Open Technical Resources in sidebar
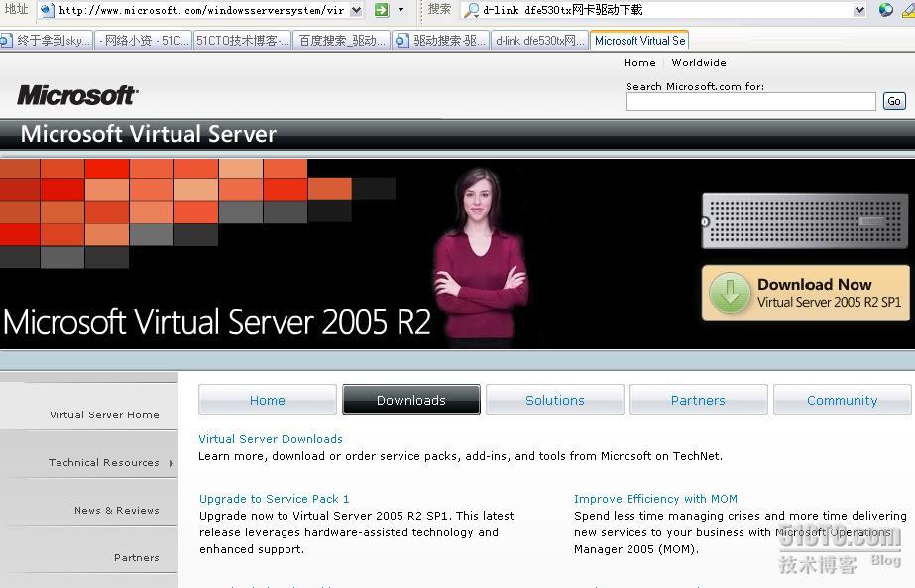The image size is (915, 588). point(104,462)
